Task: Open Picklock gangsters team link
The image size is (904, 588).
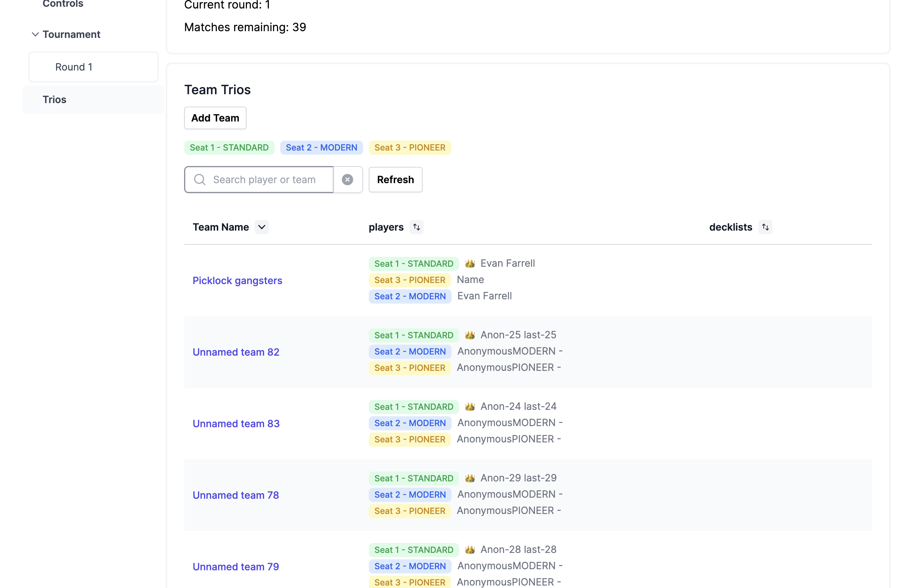Action: pyautogui.click(x=237, y=281)
